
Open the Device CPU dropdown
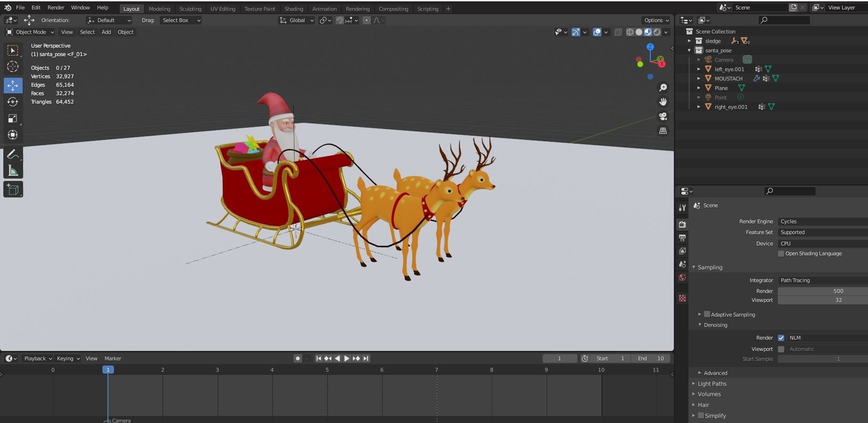[x=823, y=244]
